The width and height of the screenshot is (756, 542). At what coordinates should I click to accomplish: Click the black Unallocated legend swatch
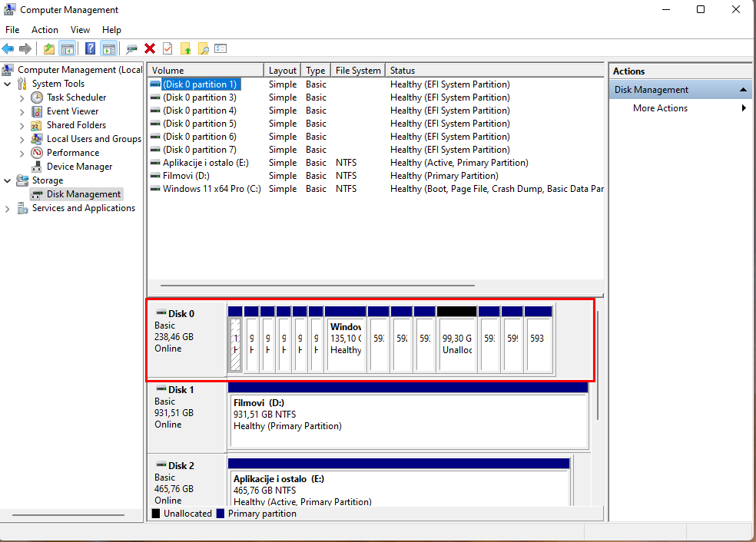(156, 514)
